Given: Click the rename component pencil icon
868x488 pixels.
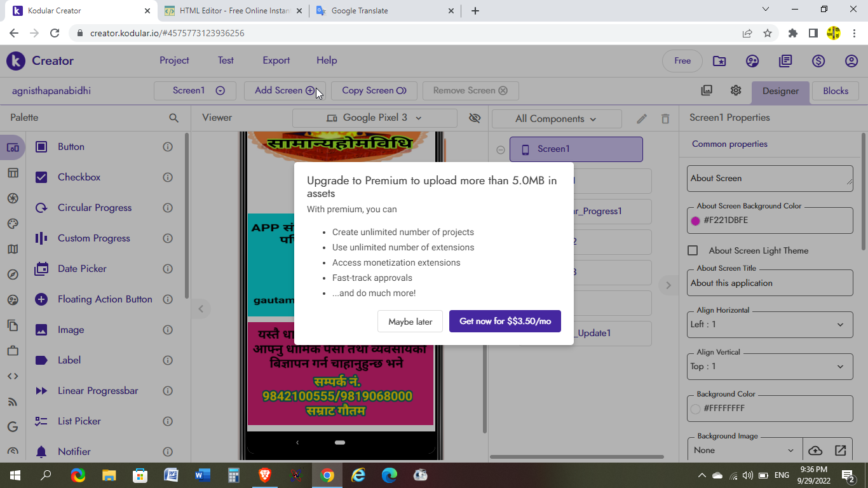Looking at the screenshot, I should 642,119.
